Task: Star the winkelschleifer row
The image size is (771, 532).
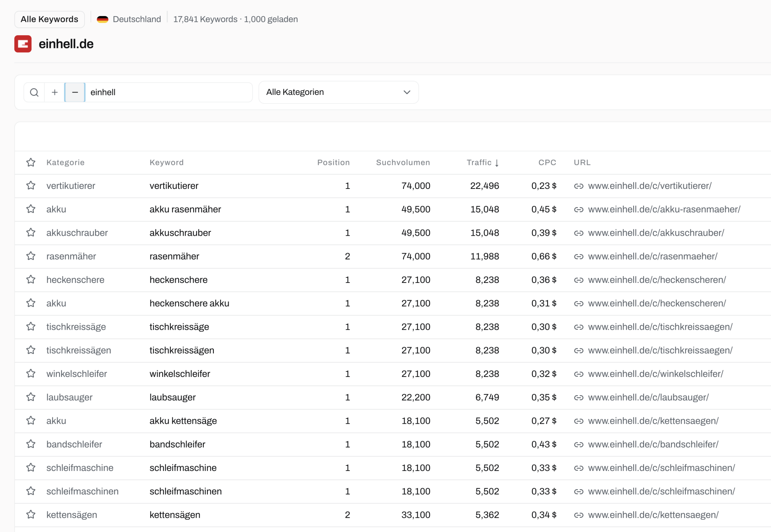Action: click(x=31, y=373)
